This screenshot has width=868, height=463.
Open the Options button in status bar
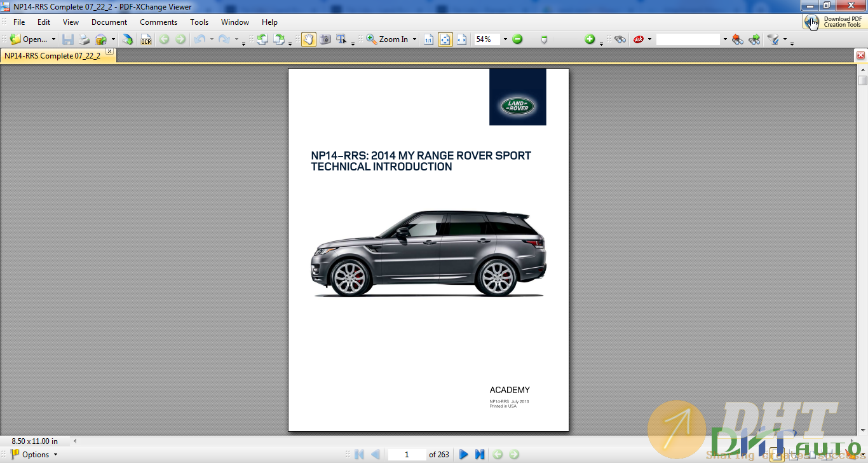(34, 454)
